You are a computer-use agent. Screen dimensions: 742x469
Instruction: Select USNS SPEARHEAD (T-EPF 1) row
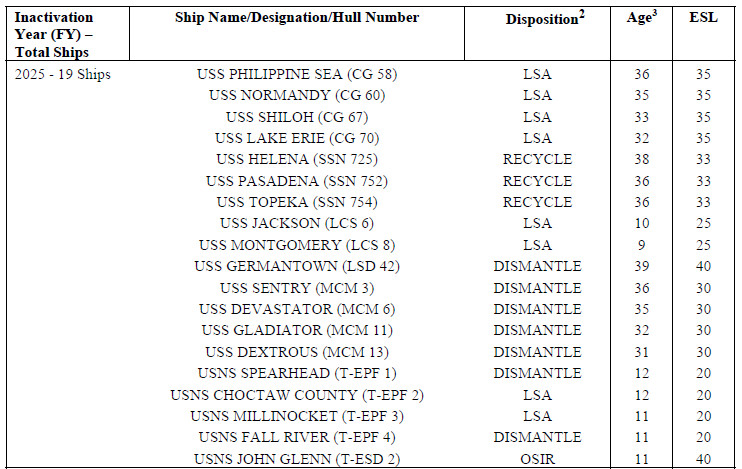(297, 372)
